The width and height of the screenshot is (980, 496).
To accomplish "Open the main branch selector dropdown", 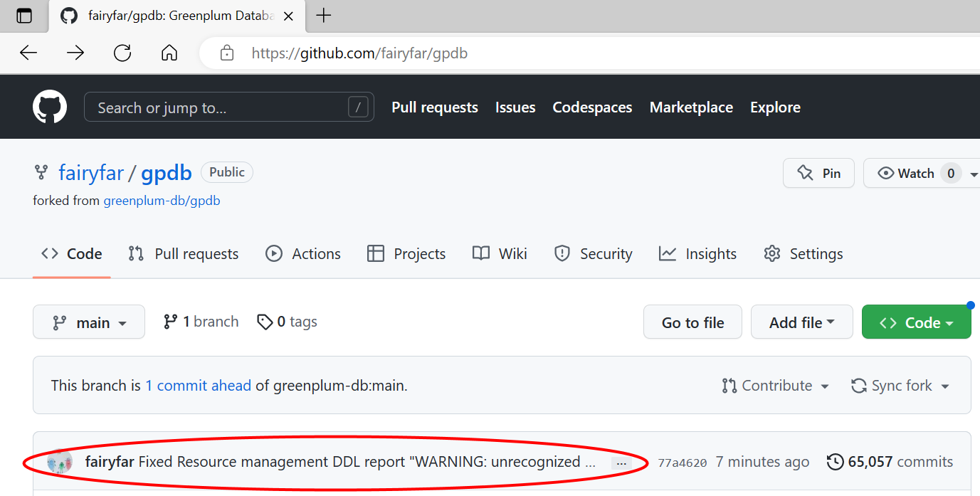I will tap(89, 322).
